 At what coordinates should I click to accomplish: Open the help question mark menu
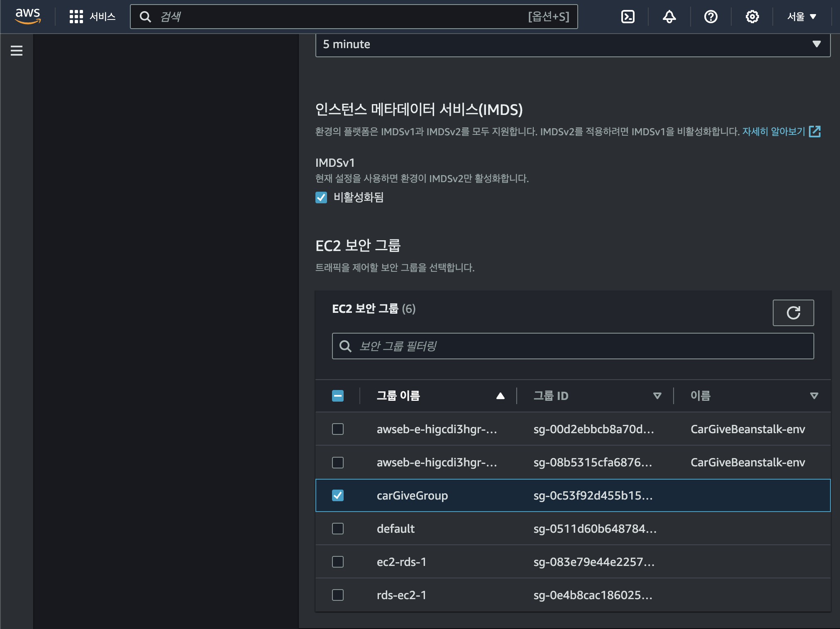tap(711, 17)
